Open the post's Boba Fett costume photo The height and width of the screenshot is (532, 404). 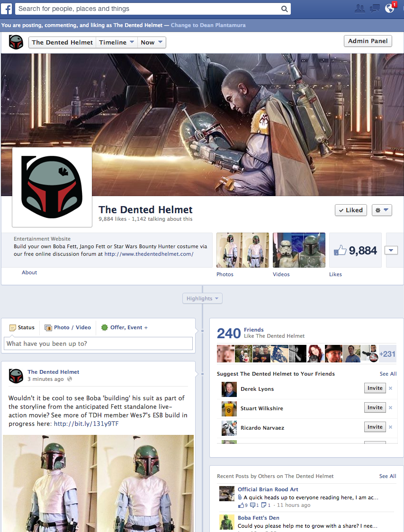pyautogui.click(x=99, y=483)
